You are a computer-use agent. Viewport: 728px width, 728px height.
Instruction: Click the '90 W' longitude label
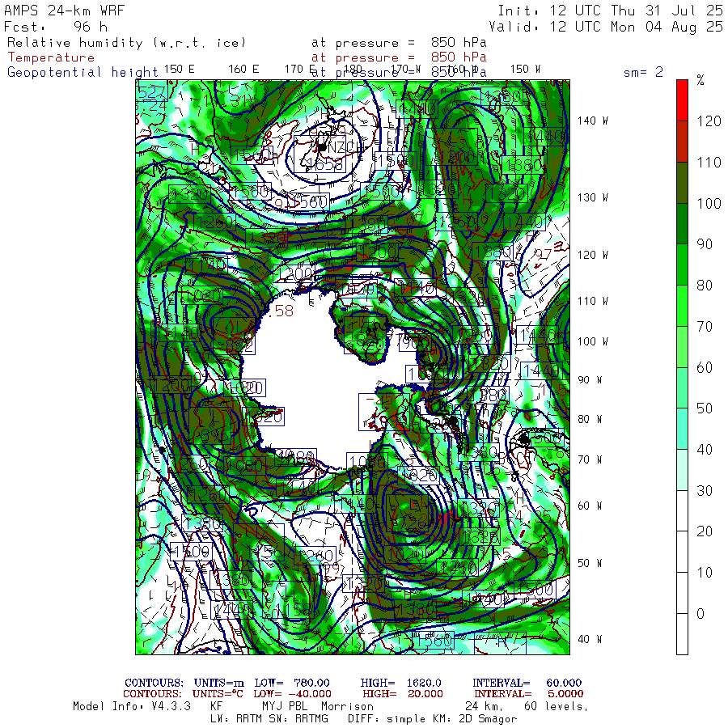point(590,380)
